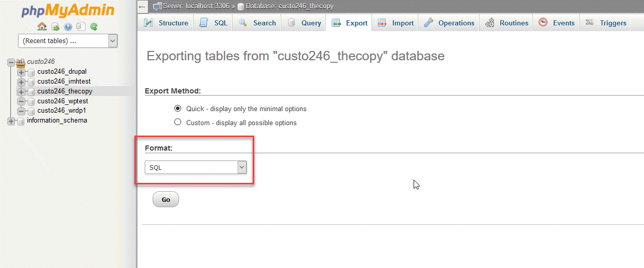The width and height of the screenshot is (644, 268).
Task: Open the Format SQL dropdown
Action: [x=195, y=167]
